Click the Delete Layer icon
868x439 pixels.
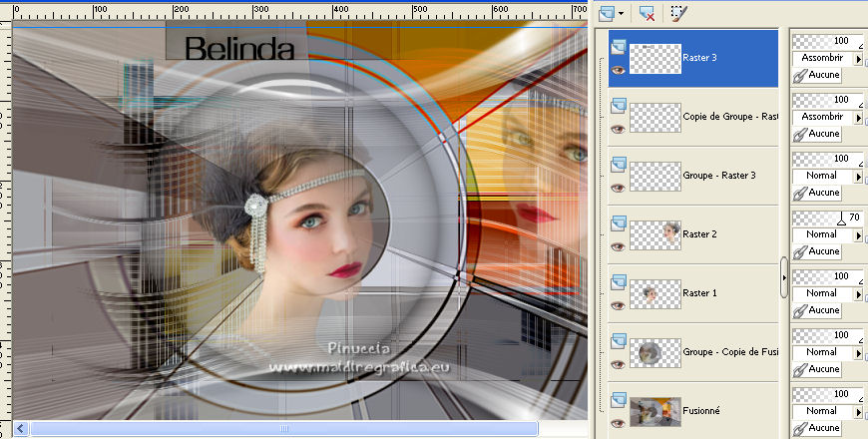coord(647,13)
